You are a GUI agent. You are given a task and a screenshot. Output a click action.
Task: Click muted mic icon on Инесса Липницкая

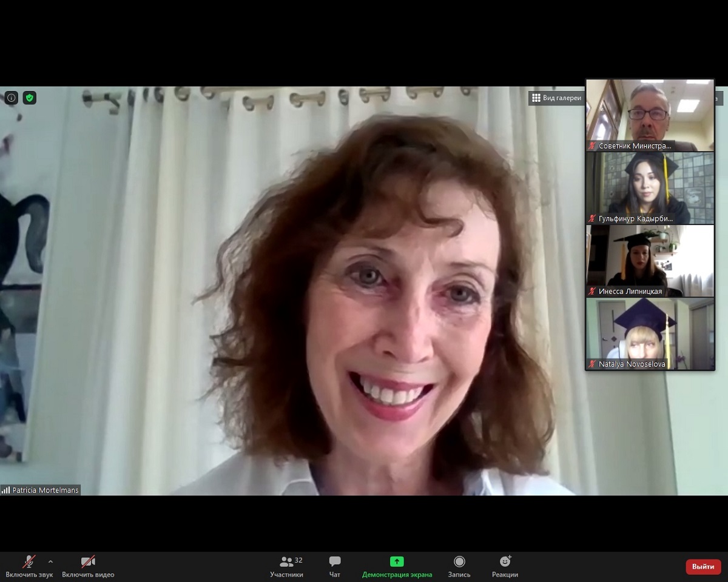[592, 292]
